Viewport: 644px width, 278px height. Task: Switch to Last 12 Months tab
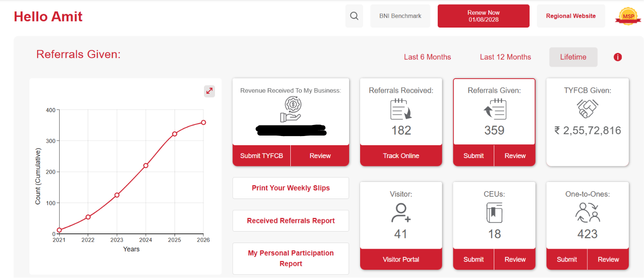click(x=505, y=57)
